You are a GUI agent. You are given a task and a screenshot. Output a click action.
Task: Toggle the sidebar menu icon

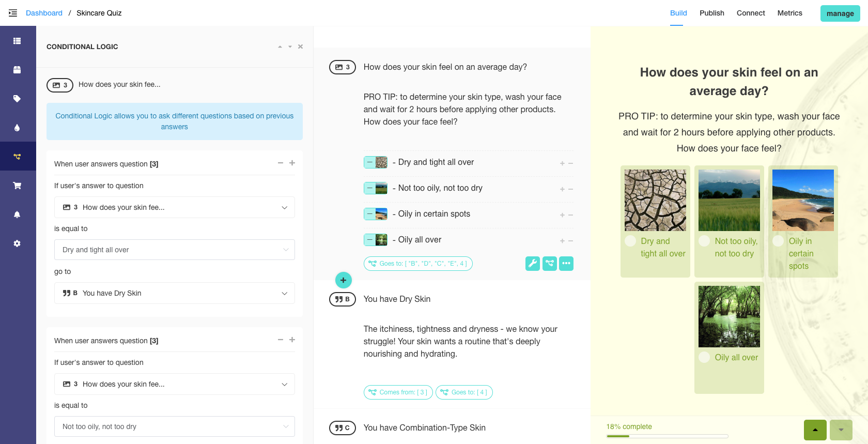[x=13, y=13]
